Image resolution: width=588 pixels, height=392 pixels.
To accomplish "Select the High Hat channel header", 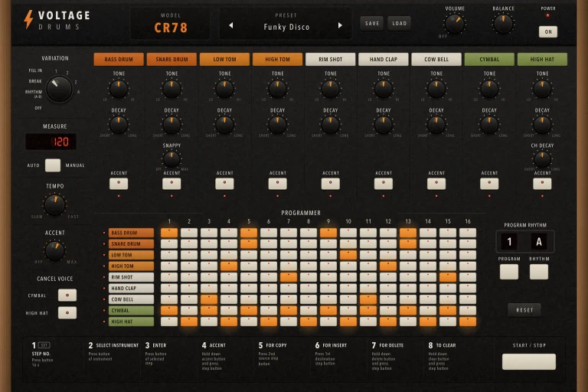I will point(542,59).
